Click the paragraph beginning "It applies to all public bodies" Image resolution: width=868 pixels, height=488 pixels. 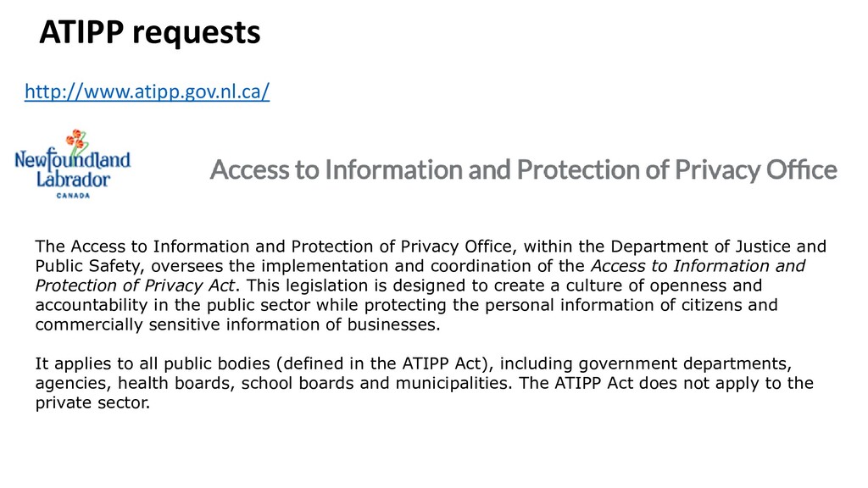point(424,383)
